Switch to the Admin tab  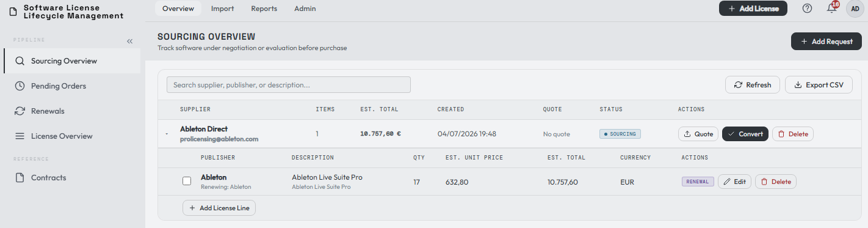point(305,9)
